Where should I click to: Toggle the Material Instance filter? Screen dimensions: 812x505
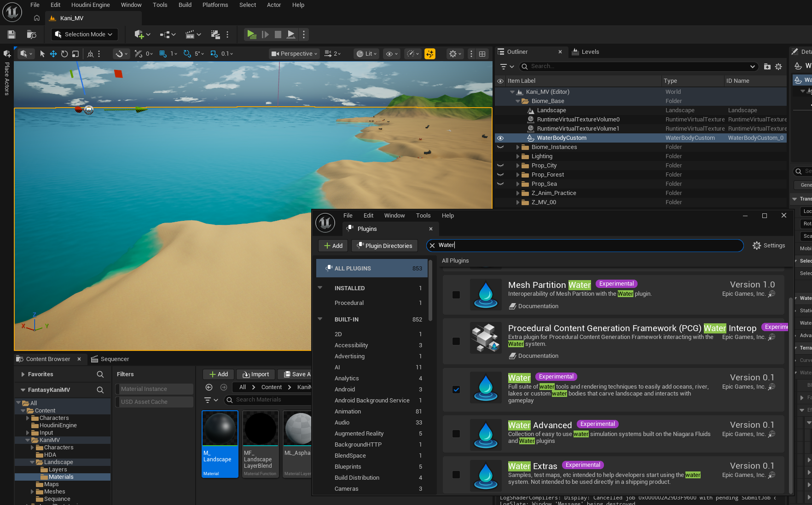point(154,389)
